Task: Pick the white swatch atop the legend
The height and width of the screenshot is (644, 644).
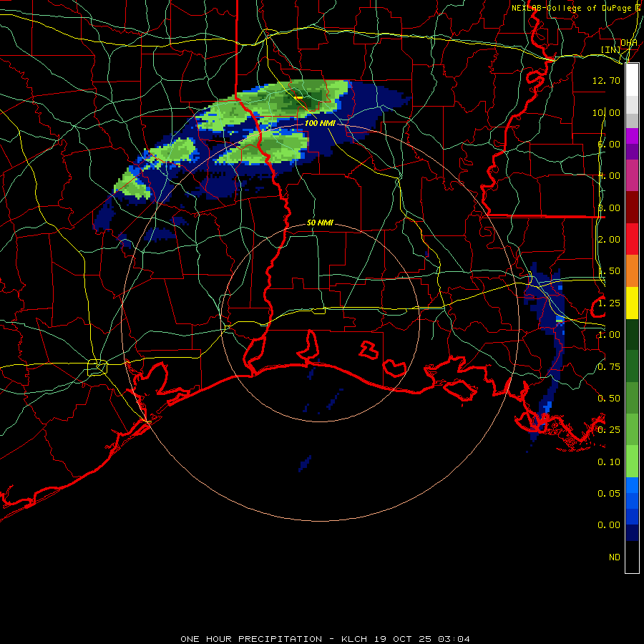Action: (632, 79)
